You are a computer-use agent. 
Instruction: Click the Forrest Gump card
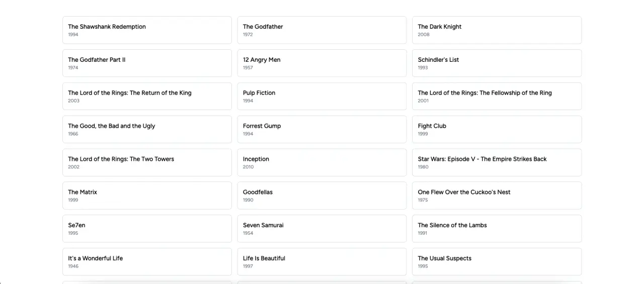[321, 130]
